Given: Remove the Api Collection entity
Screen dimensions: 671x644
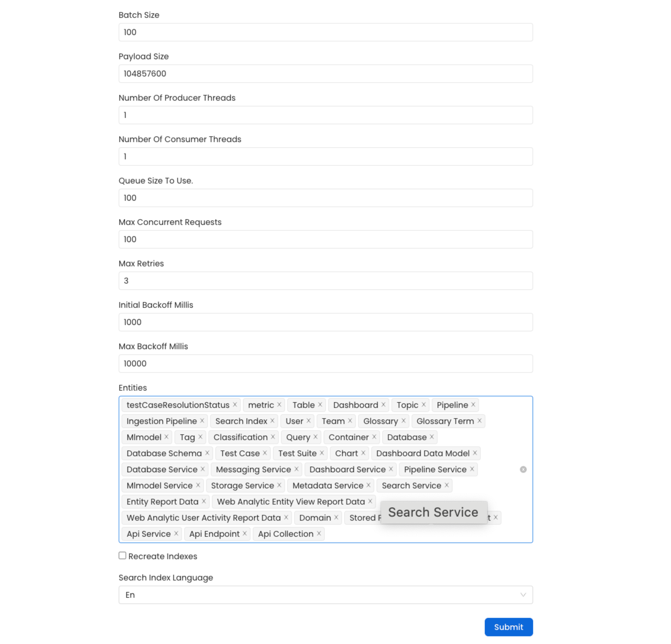Looking at the screenshot, I should click(318, 534).
